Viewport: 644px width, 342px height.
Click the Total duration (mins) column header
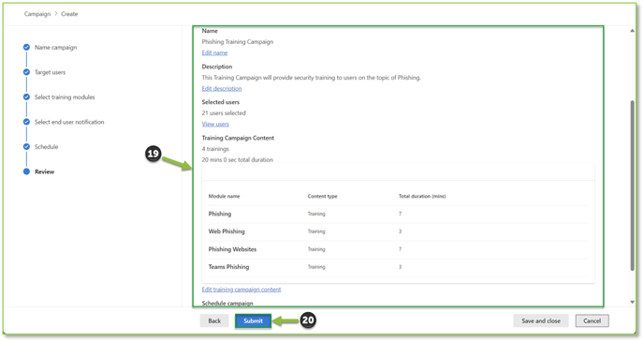(422, 197)
